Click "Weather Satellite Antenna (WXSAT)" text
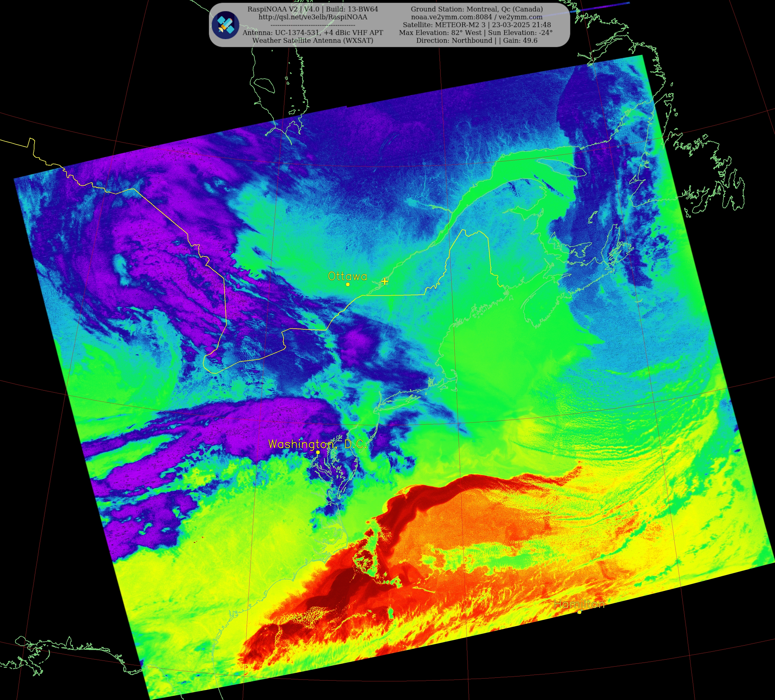The height and width of the screenshot is (700, 775). point(313,40)
